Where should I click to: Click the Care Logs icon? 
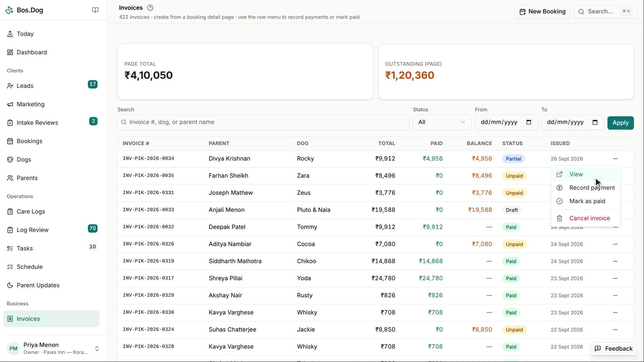[10, 212]
